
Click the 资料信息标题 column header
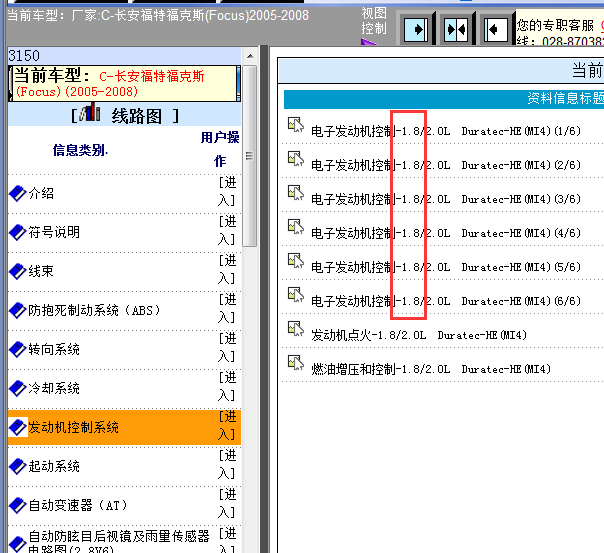pos(565,99)
